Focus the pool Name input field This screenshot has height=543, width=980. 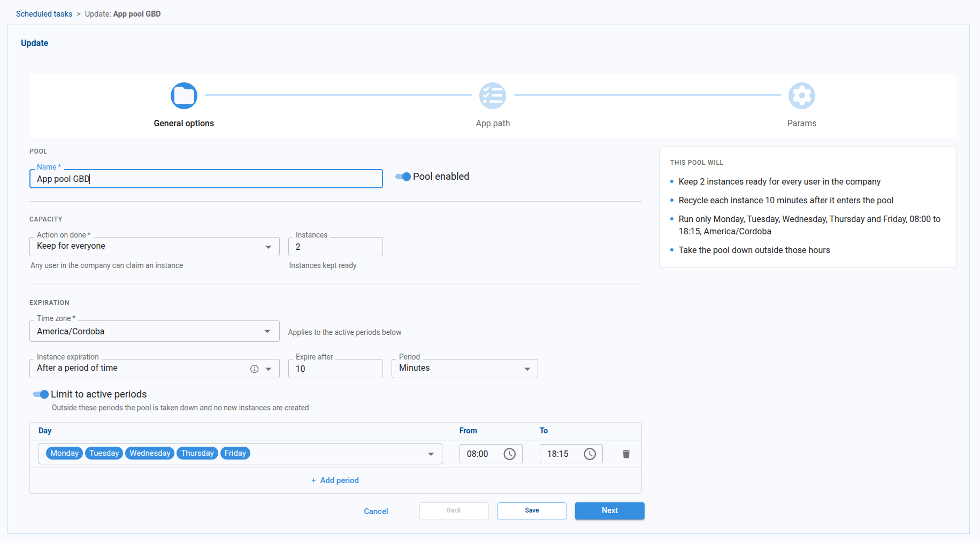pos(206,179)
